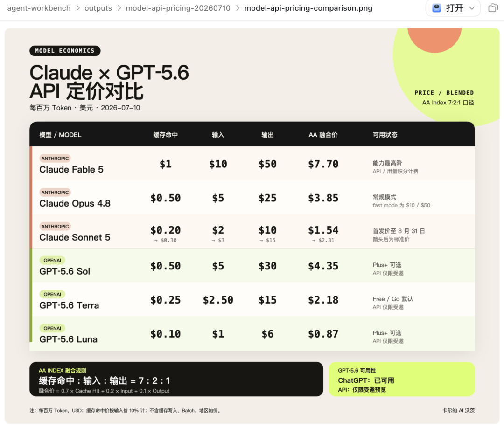Click GPT-5.6 Luna blended price $0.87
Image resolution: width=504 pixels, height=428 pixels.
323,334
